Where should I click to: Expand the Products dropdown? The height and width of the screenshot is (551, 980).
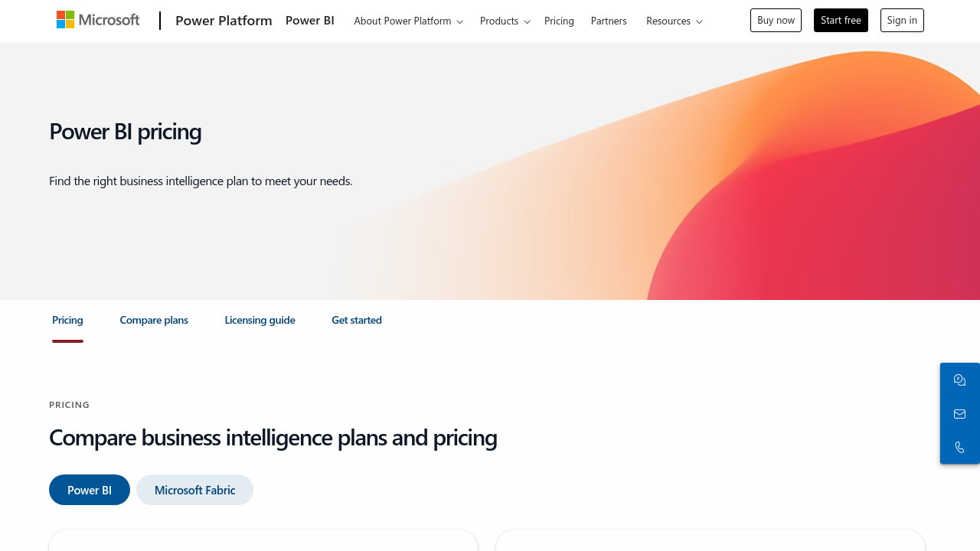point(505,21)
